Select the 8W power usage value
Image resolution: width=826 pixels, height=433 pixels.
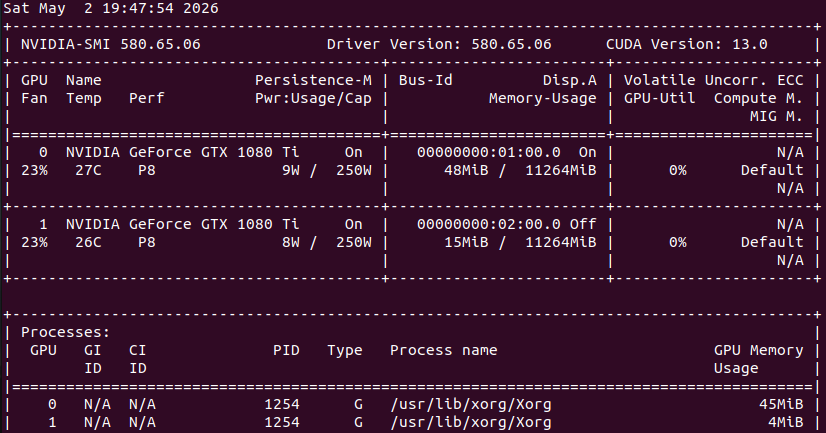tap(290, 242)
